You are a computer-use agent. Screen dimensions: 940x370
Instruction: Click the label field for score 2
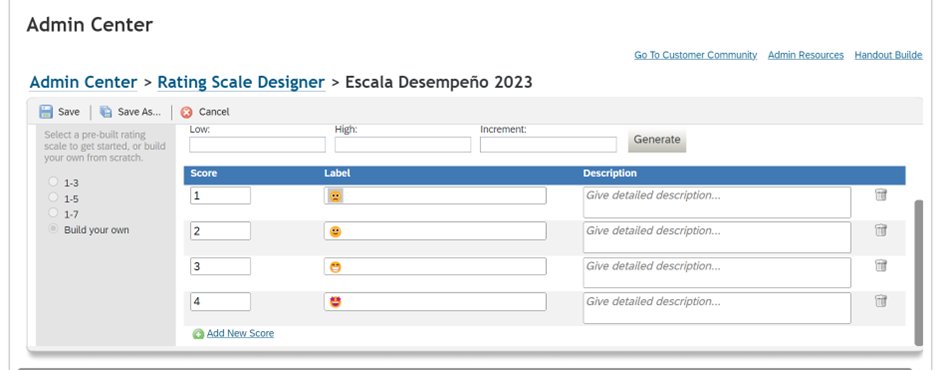[x=435, y=231]
